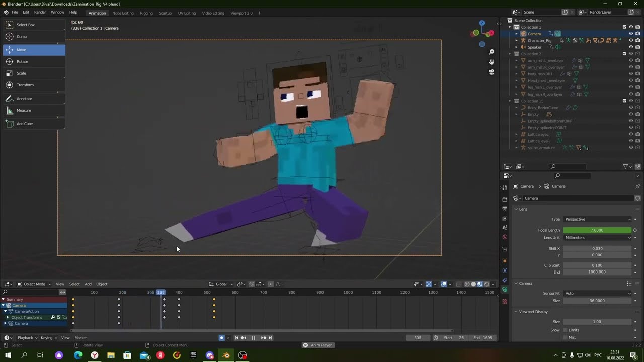
Task: Click the Blender logo menu icon
Action: pos(6,12)
